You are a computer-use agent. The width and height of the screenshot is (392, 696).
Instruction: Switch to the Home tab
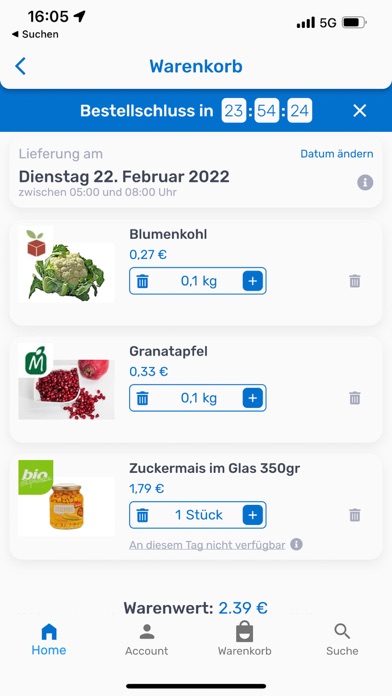(49, 640)
